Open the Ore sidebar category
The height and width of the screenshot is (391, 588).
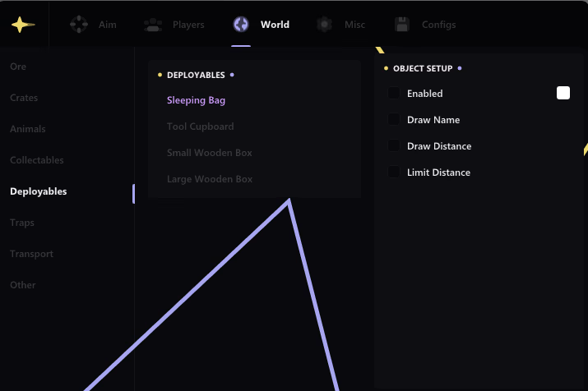tap(18, 67)
